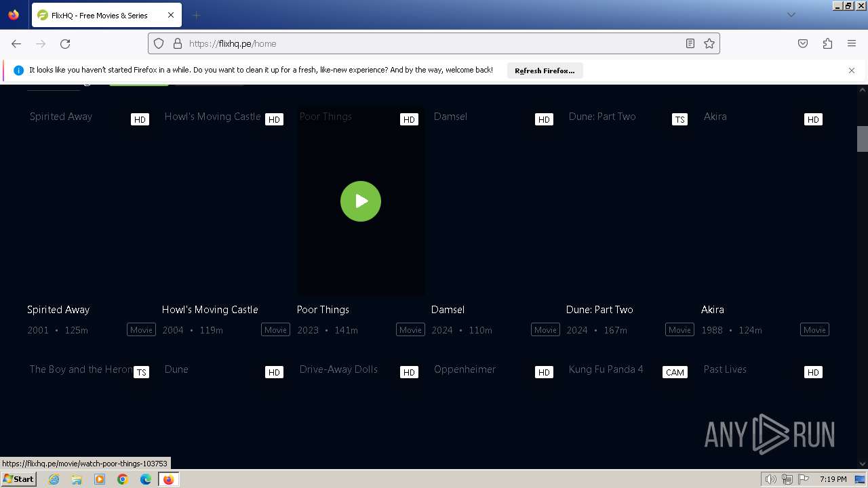Reload the current page

pos(65,43)
